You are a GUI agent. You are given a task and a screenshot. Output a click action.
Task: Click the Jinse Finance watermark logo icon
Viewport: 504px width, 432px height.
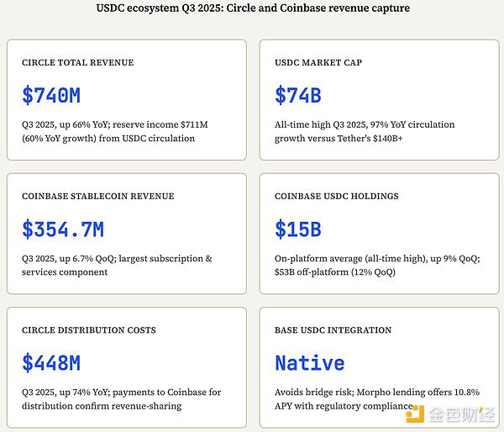coord(417,414)
